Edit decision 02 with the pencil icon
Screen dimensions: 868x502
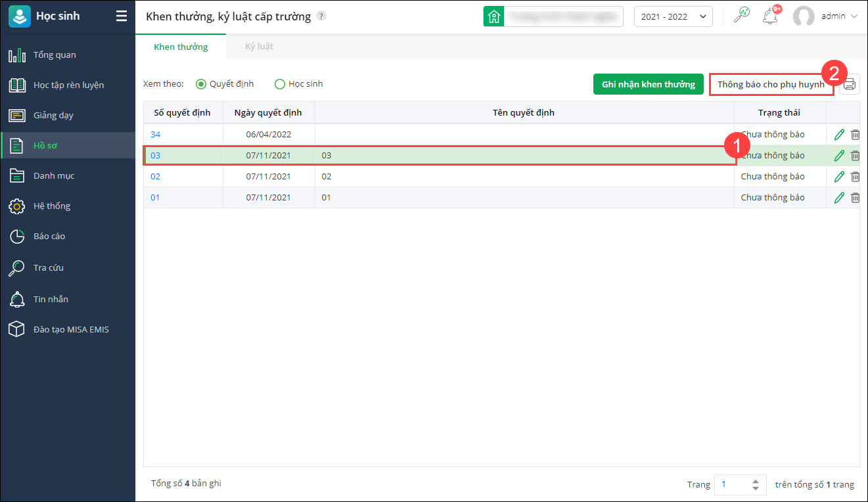(x=839, y=177)
